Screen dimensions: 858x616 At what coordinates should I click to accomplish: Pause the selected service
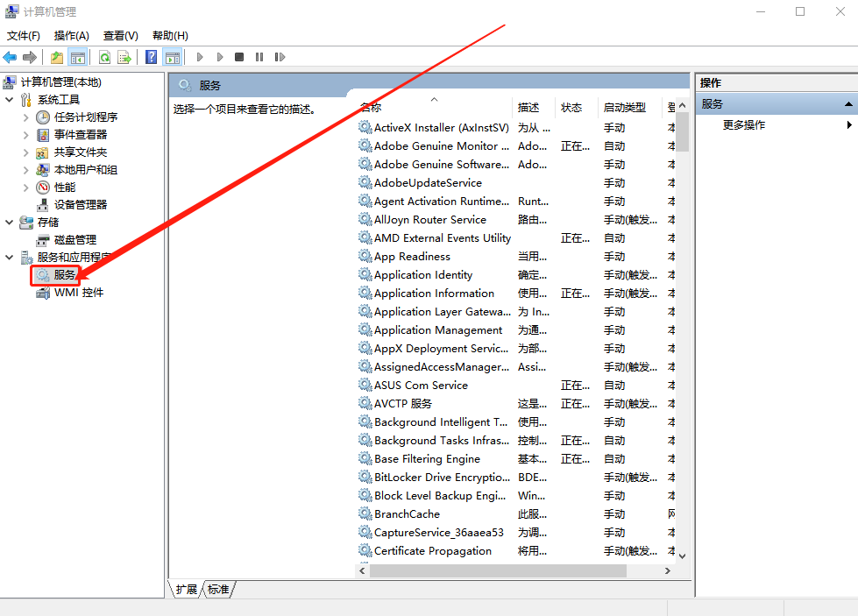[x=259, y=57]
